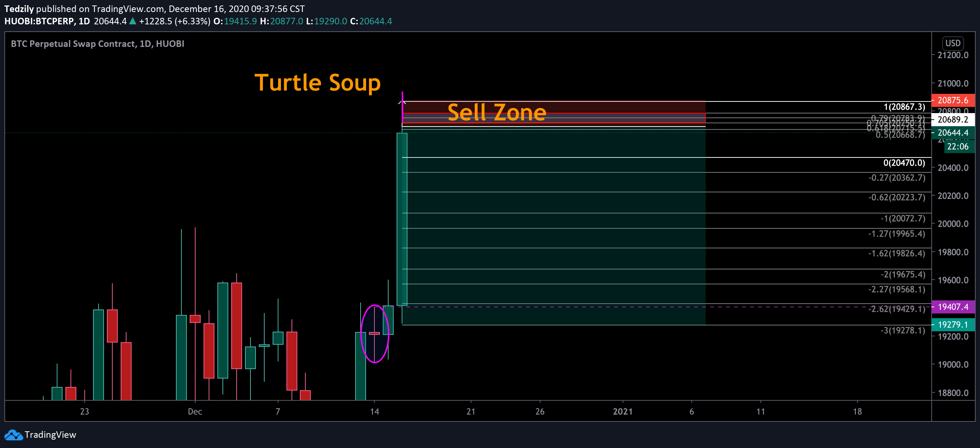
Task: Click the 19600.0 price axis tick
Action: point(953,280)
